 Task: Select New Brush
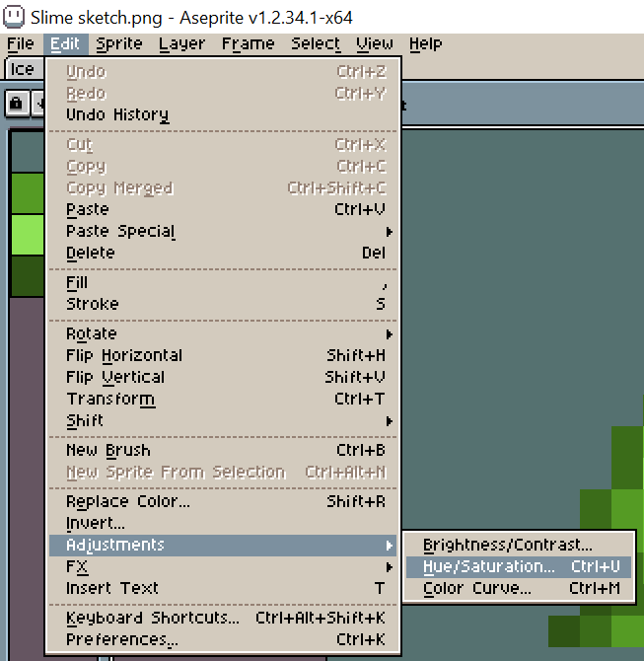pos(223,450)
